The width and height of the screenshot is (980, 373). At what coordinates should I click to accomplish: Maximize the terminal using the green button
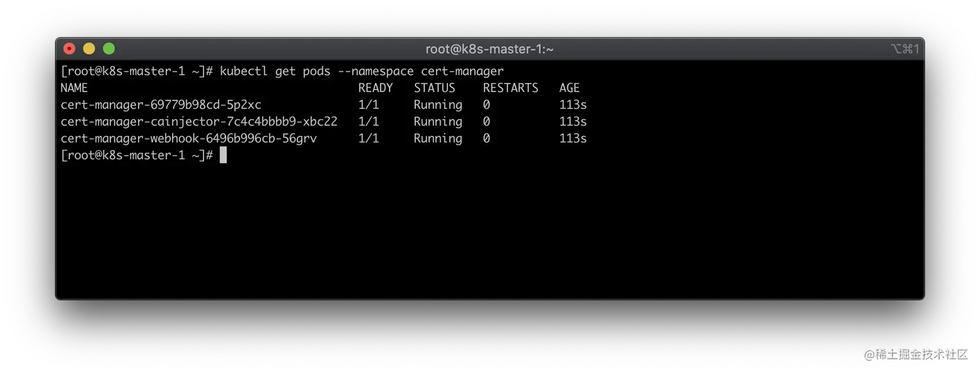[109, 49]
